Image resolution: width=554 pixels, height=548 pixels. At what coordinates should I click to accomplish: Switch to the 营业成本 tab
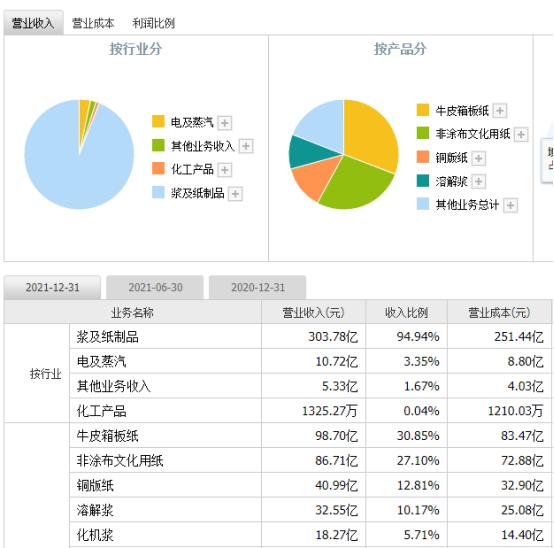93,23
